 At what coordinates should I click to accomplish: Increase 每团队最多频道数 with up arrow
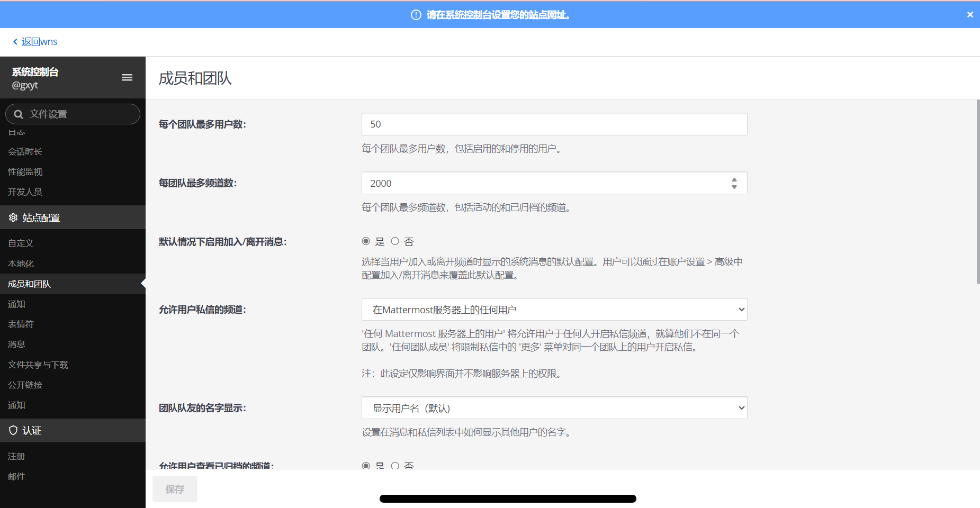(x=734, y=180)
